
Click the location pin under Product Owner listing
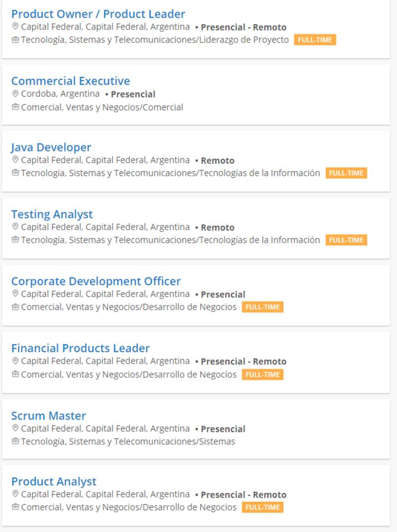pyautogui.click(x=15, y=26)
